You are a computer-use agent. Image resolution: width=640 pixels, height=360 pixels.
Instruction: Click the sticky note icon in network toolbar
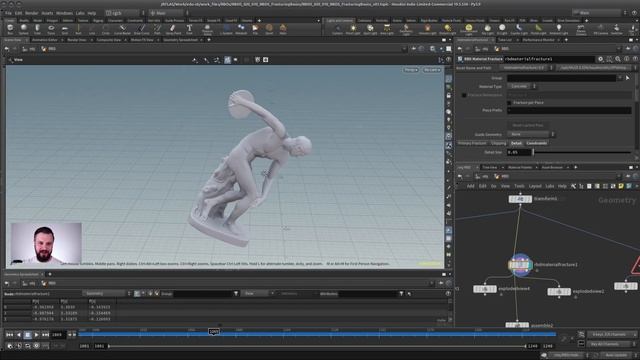(x=621, y=186)
